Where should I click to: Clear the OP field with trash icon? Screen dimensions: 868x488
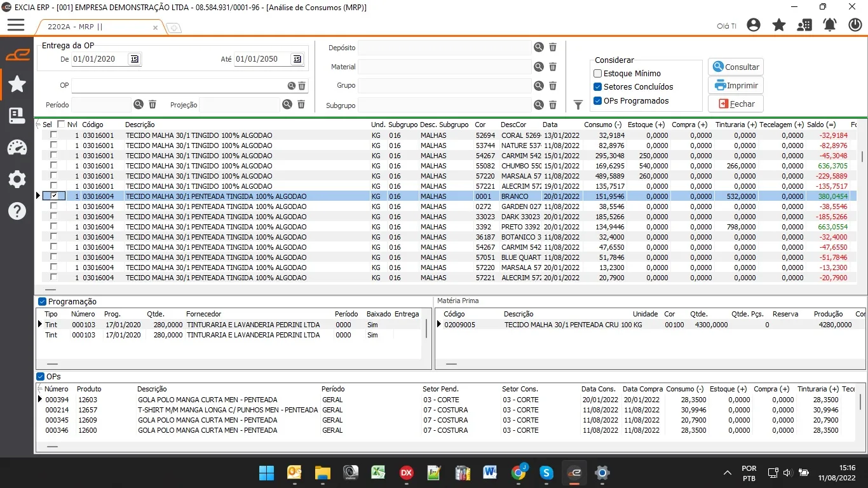click(x=302, y=86)
